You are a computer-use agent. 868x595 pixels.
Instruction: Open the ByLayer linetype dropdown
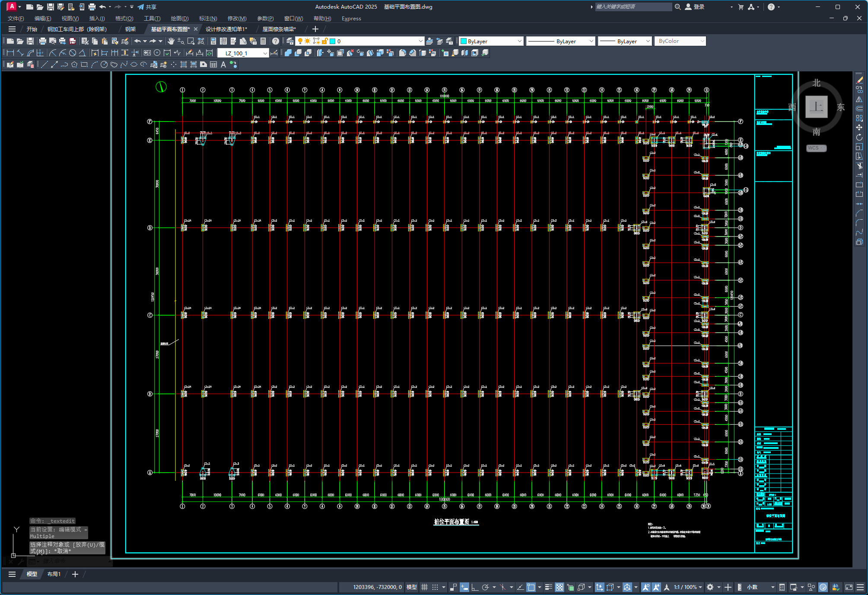click(x=561, y=41)
